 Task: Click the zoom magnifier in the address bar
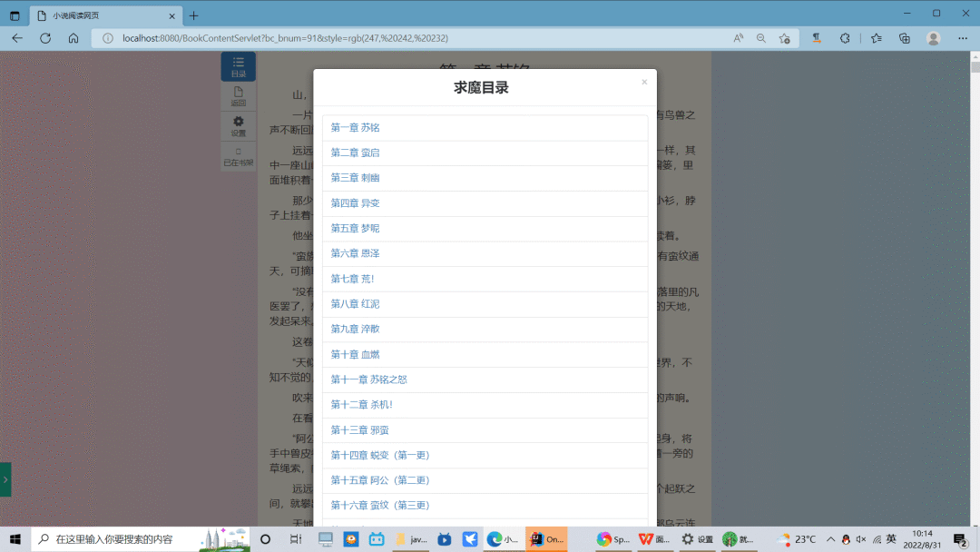click(760, 38)
